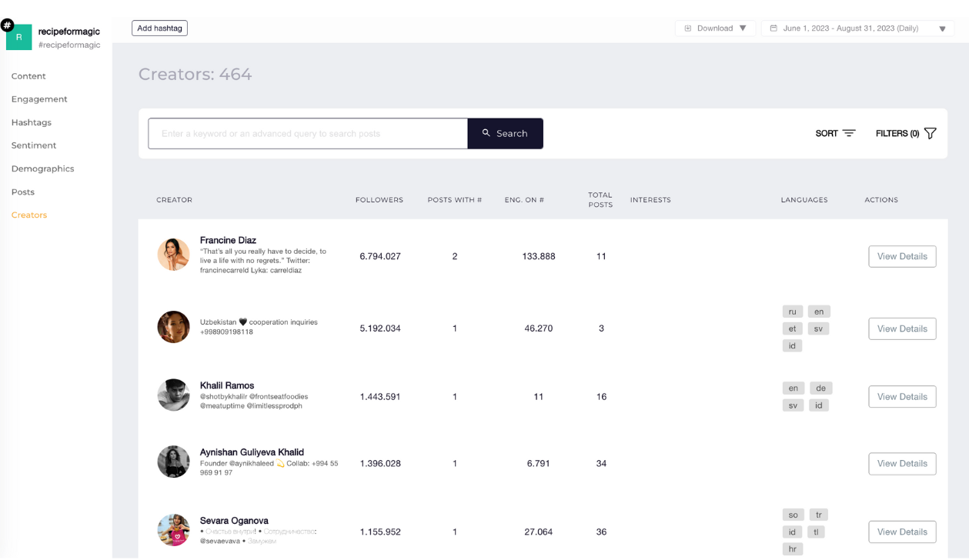Switch to the Posts section
Screen dimensions: 969x560
point(23,192)
